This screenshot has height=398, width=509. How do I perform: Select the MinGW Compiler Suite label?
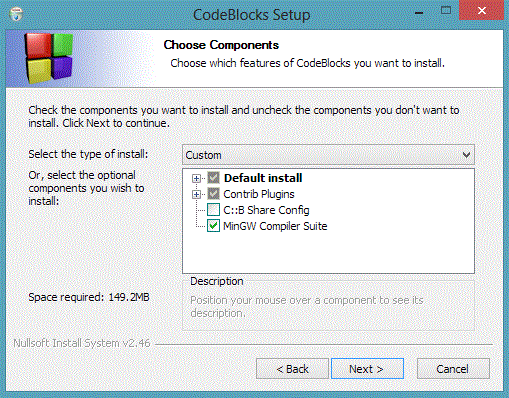(x=275, y=226)
